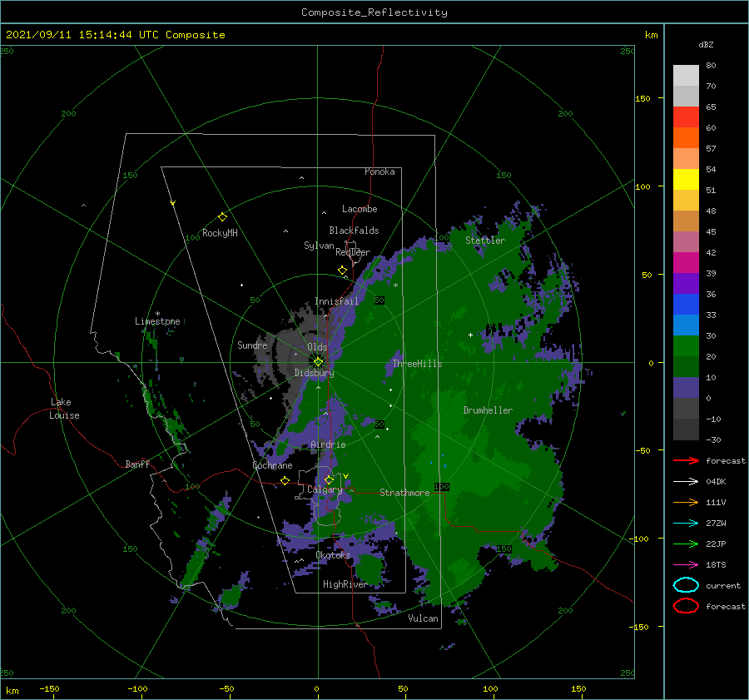The width and height of the screenshot is (749, 700).
Task: Click the Stettler town label
Action: click(x=485, y=241)
